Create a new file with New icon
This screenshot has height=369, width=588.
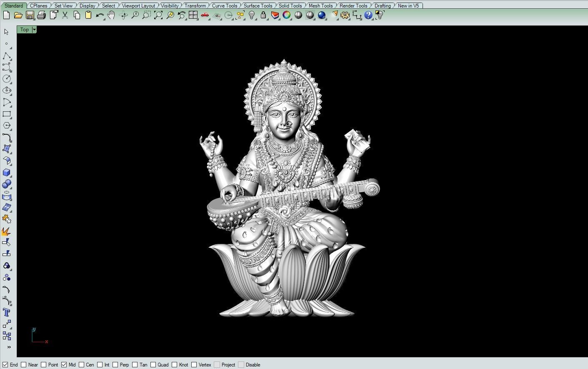6,15
